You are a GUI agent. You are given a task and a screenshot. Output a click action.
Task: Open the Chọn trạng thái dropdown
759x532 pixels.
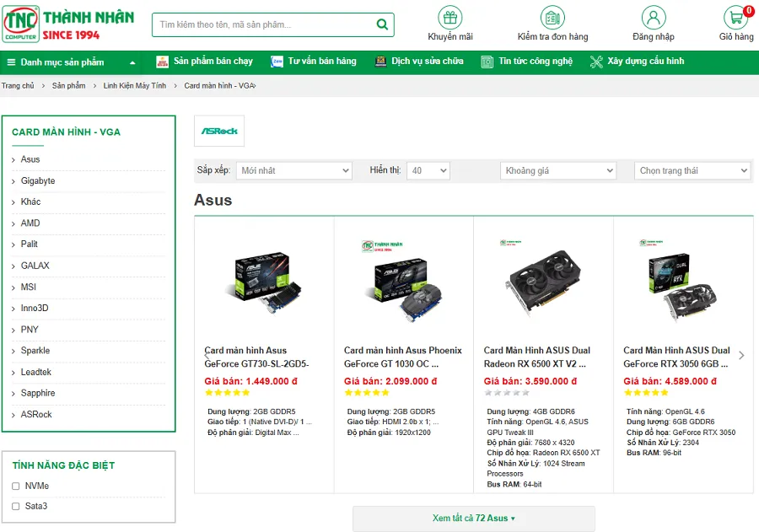pos(692,170)
